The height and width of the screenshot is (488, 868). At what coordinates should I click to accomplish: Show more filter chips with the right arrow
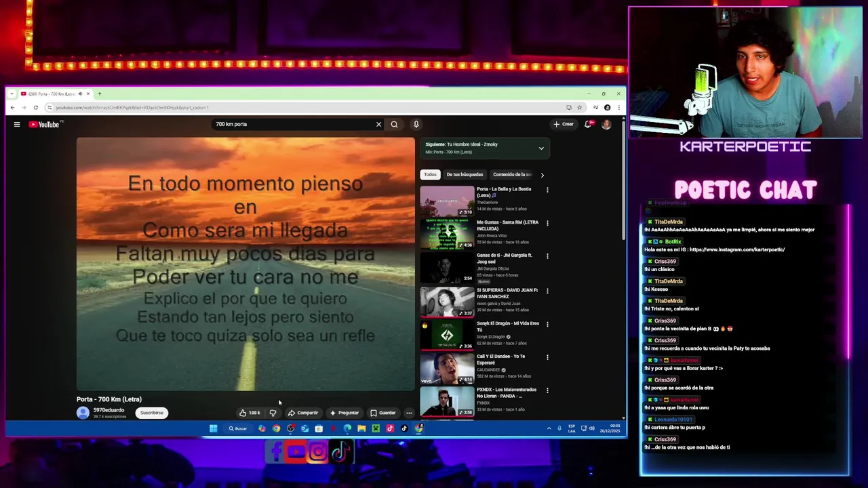[x=542, y=175]
